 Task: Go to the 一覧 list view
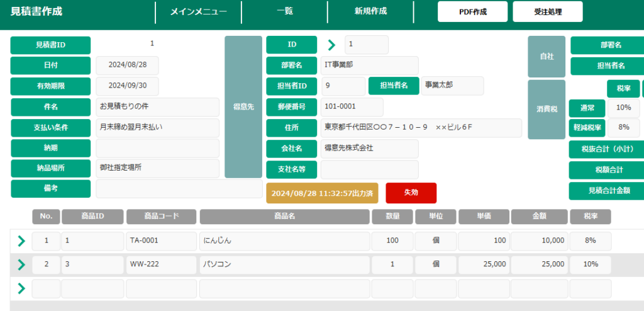click(x=284, y=11)
